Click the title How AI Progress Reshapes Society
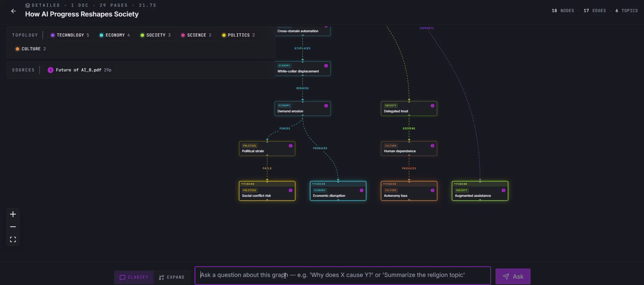Screen dimensions: 644x285 [x=82, y=14]
